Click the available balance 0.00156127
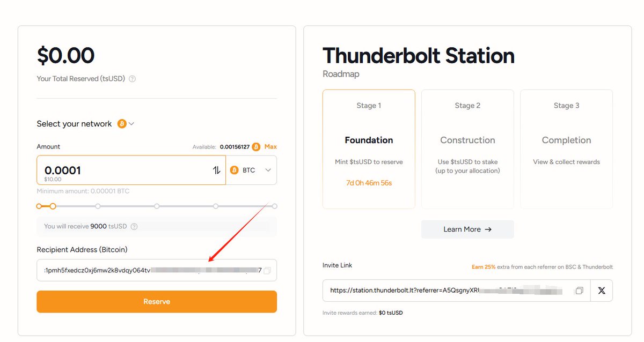 [235, 146]
